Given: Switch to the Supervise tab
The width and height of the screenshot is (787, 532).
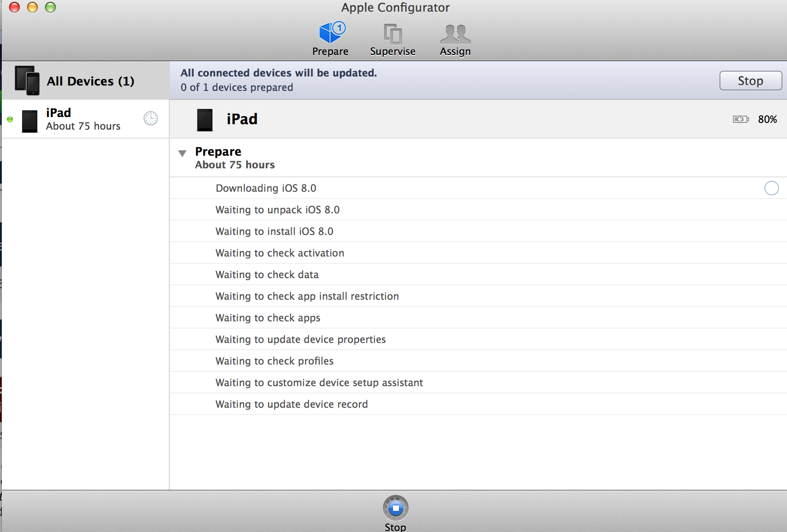Looking at the screenshot, I should click(393, 39).
